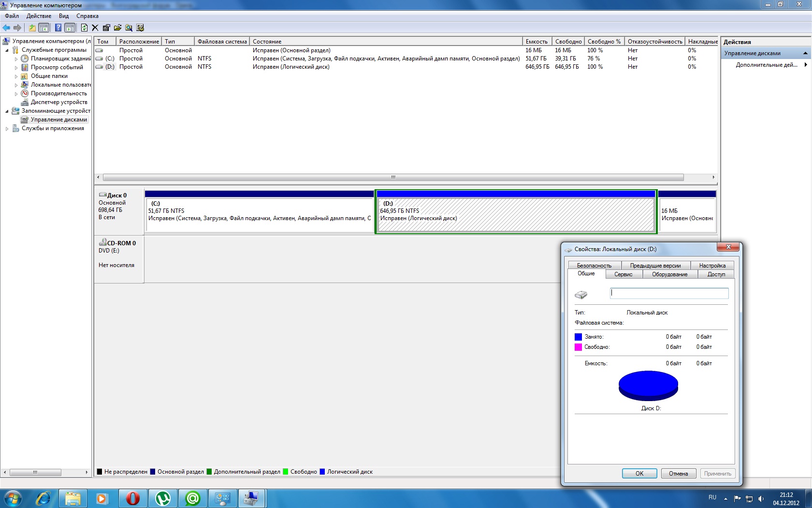Toggle the console tree pane toolbar button
The height and width of the screenshot is (508, 812).
[x=44, y=28]
